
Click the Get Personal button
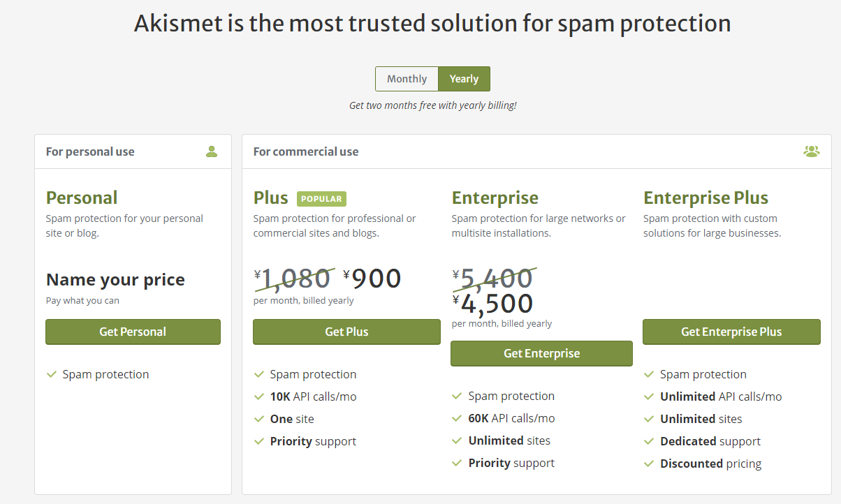133,332
